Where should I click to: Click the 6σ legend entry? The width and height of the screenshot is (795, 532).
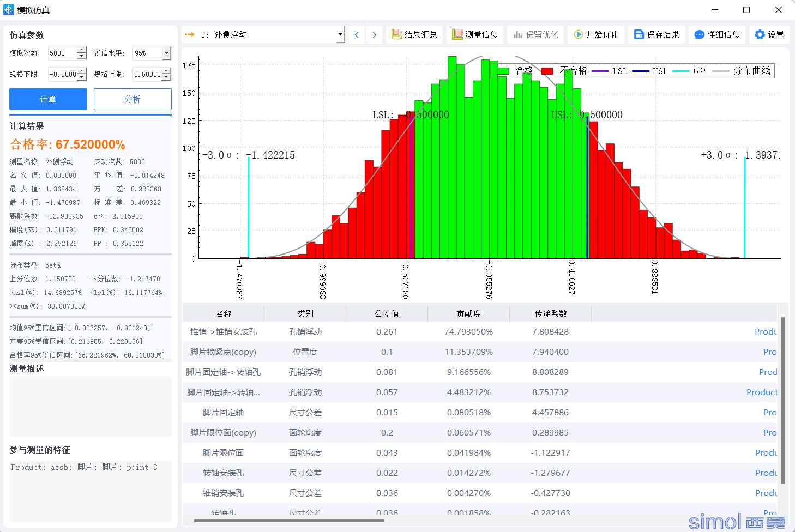coord(689,71)
